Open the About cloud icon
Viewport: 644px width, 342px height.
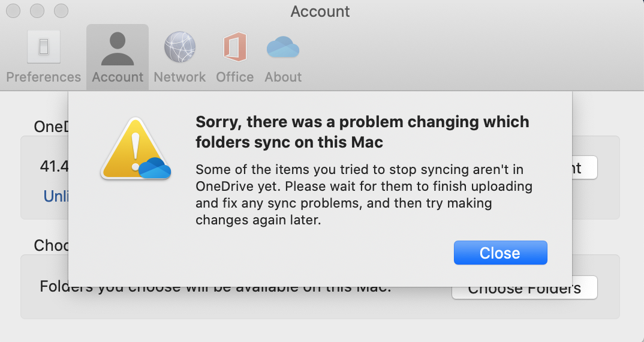point(283,47)
